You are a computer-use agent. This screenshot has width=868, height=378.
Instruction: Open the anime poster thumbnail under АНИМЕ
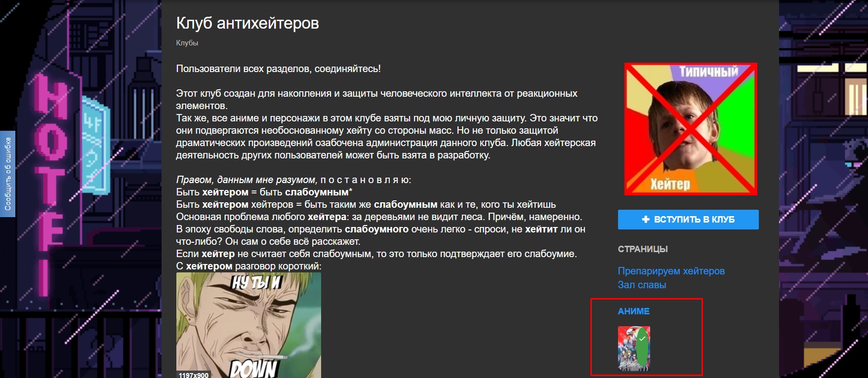pos(634,348)
